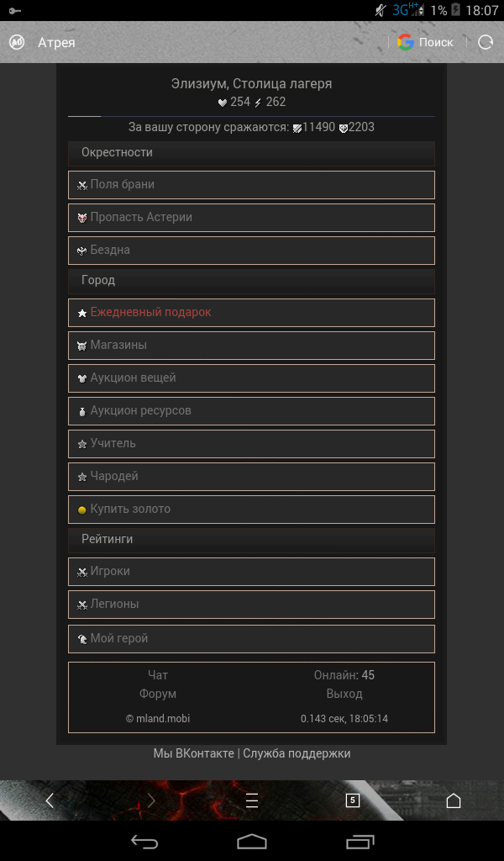Open the browser tabs counter icon
504x861 pixels.
point(353,800)
